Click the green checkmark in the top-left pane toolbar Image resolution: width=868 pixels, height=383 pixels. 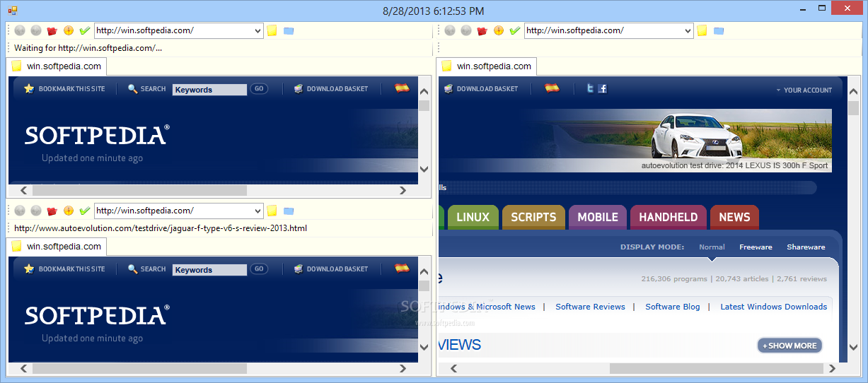click(x=85, y=30)
